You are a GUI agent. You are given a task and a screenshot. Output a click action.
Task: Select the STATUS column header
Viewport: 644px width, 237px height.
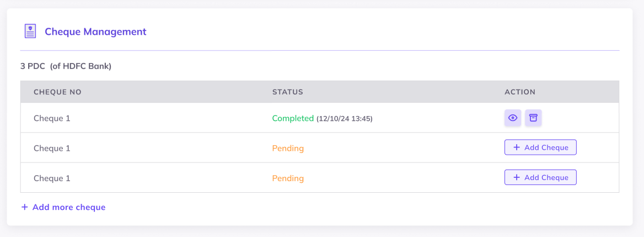click(x=288, y=92)
